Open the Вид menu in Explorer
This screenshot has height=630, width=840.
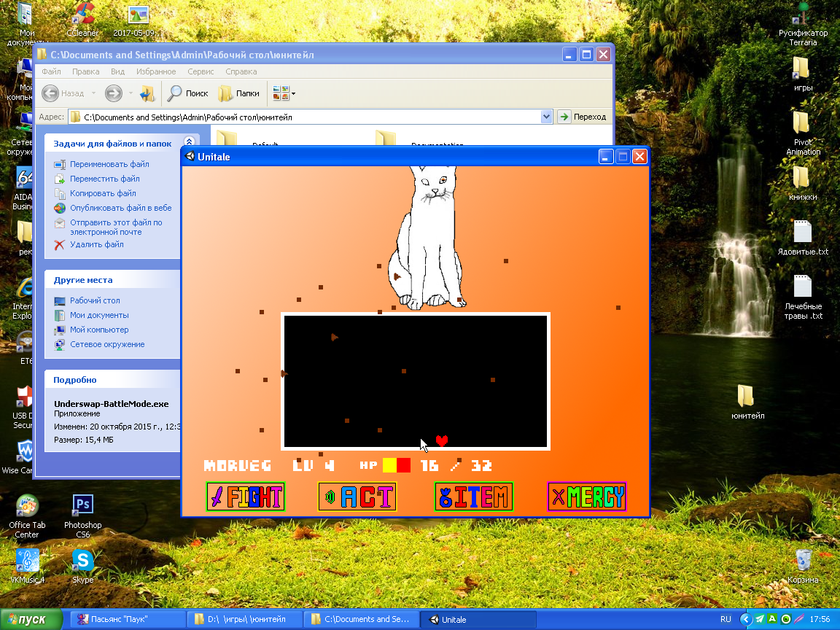[x=118, y=71]
